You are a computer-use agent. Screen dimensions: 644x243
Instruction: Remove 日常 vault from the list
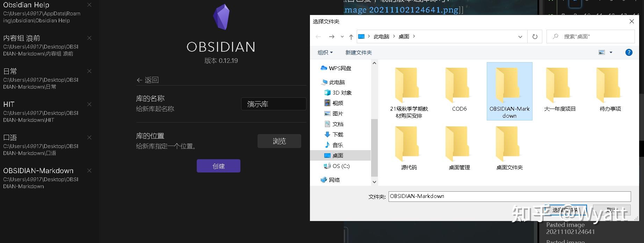tap(89, 71)
